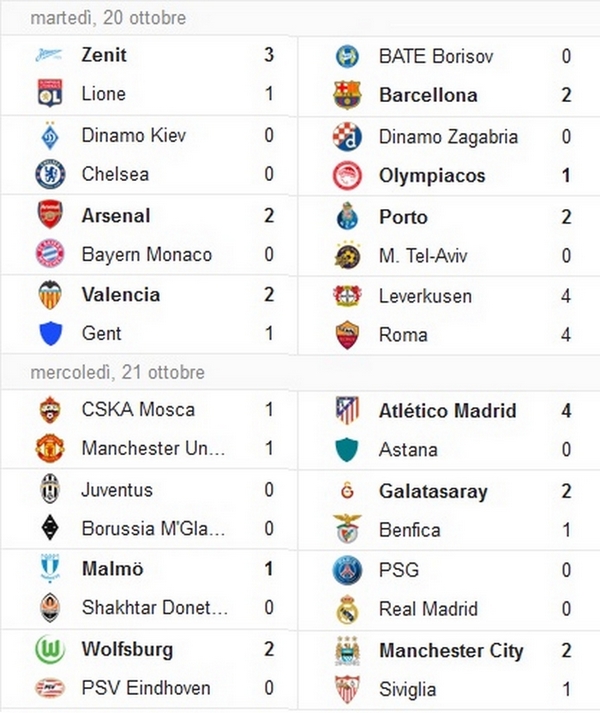Open the Porto score of 2
Viewport: 600px width, 713px height.
point(566,217)
